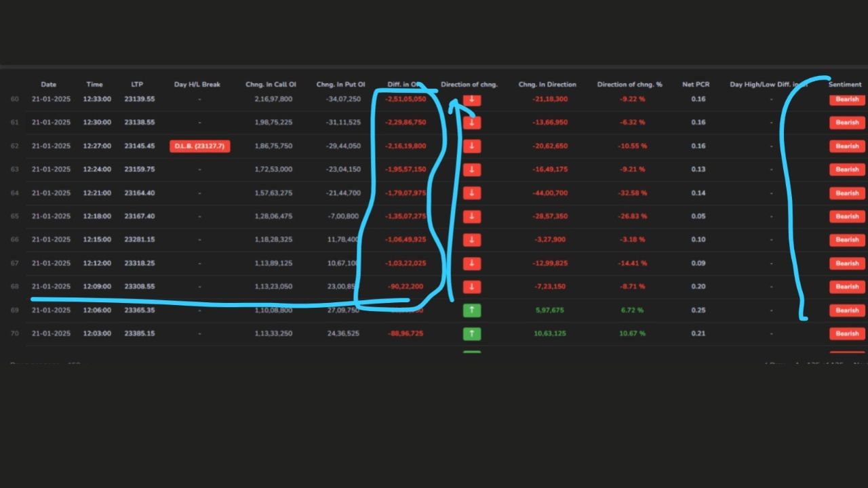Click the Bearish badge in the 12:21:00 row
Image resolution: width=868 pixels, height=488 pixels.
point(847,193)
